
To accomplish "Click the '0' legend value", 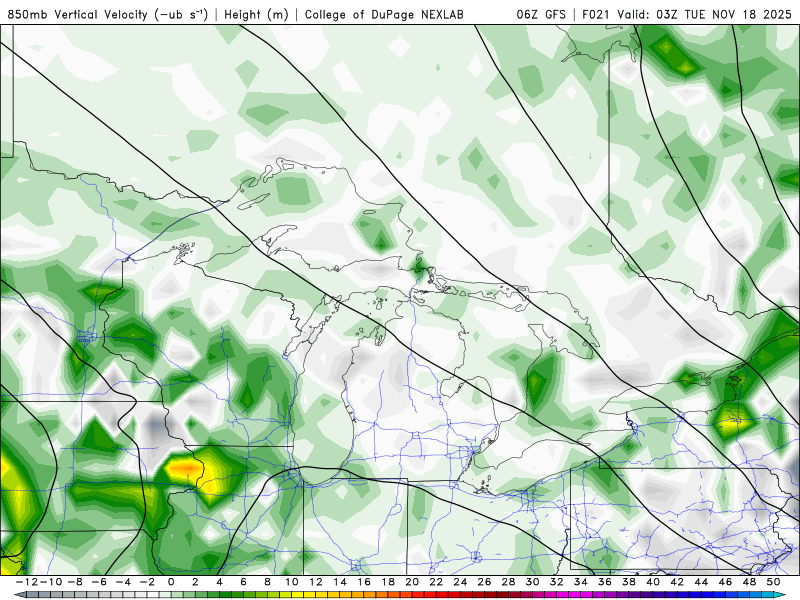I will 171,582.
